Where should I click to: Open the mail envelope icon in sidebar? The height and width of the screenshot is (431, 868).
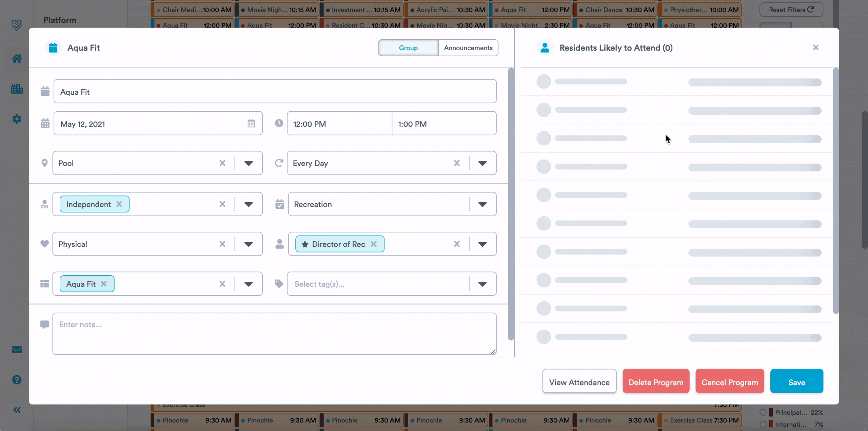point(17,350)
